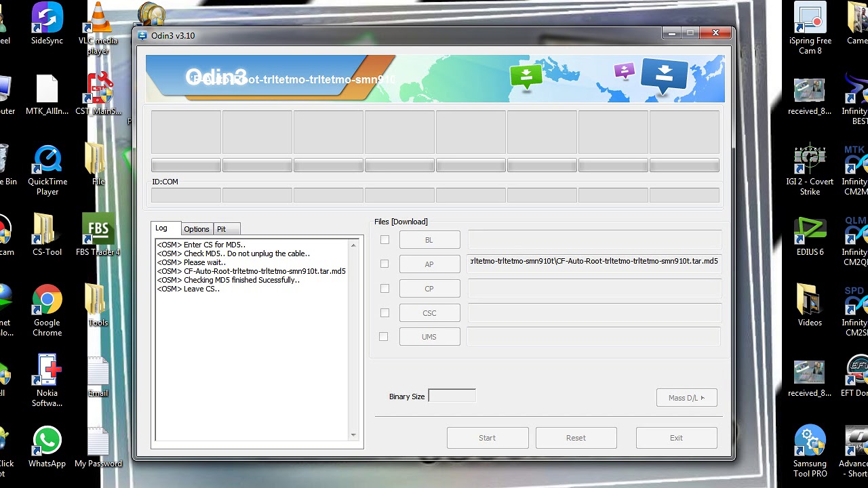
Task: Open the Email desktop file icon
Action: [x=98, y=375]
